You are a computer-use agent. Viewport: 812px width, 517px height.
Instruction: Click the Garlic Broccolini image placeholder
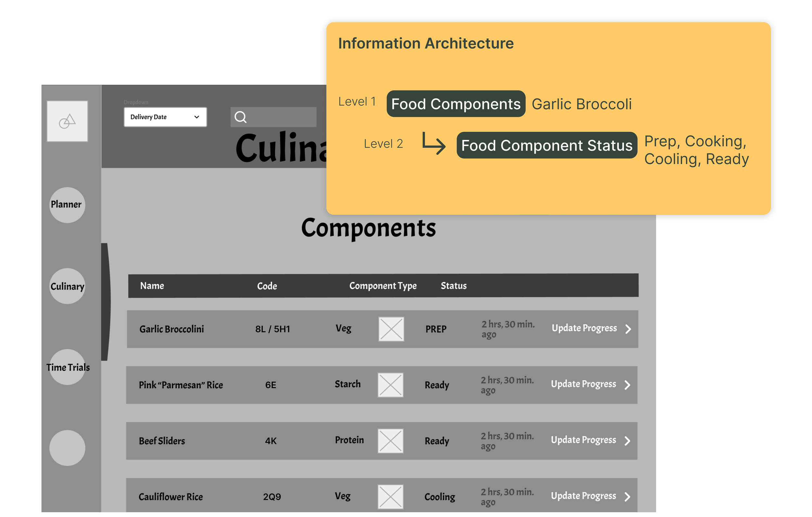click(x=391, y=329)
